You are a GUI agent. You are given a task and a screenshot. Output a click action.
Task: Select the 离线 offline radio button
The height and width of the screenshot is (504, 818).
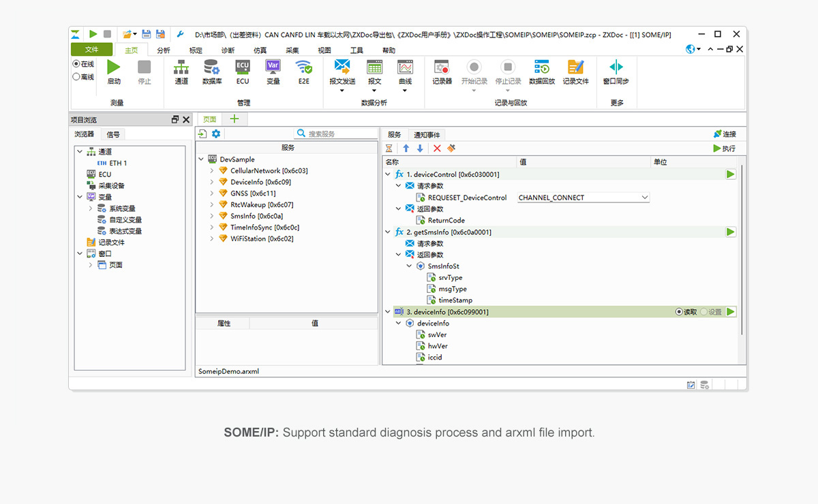click(x=76, y=77)
